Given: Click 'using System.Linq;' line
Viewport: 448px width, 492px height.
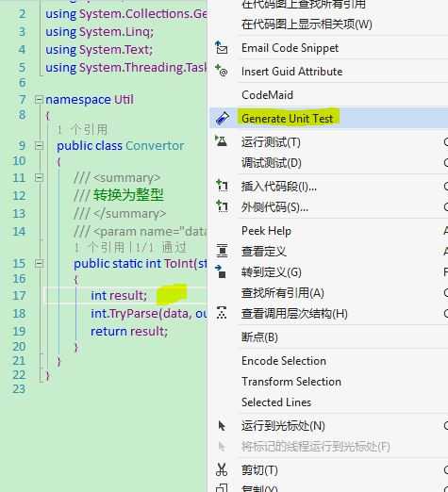Looking at the screenshot, I should click(x=100, y=32).
